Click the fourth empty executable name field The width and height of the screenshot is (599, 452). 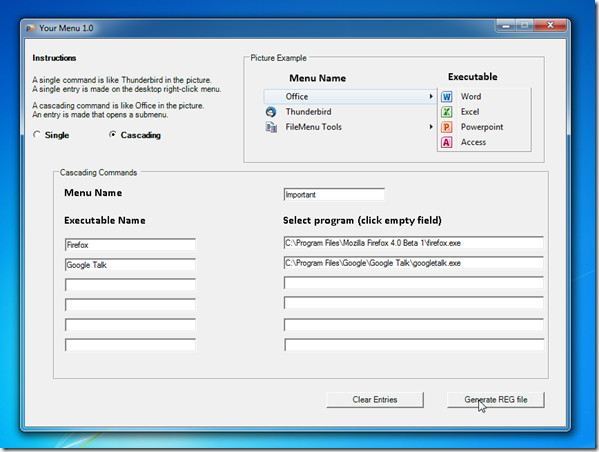click(x=130, y=305)
